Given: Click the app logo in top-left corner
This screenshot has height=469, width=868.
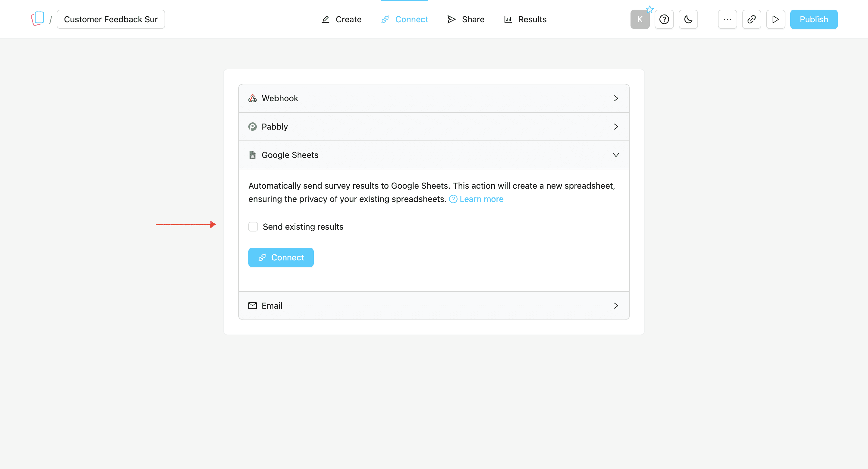Looking at the screenshot, I should coord(38,18).
